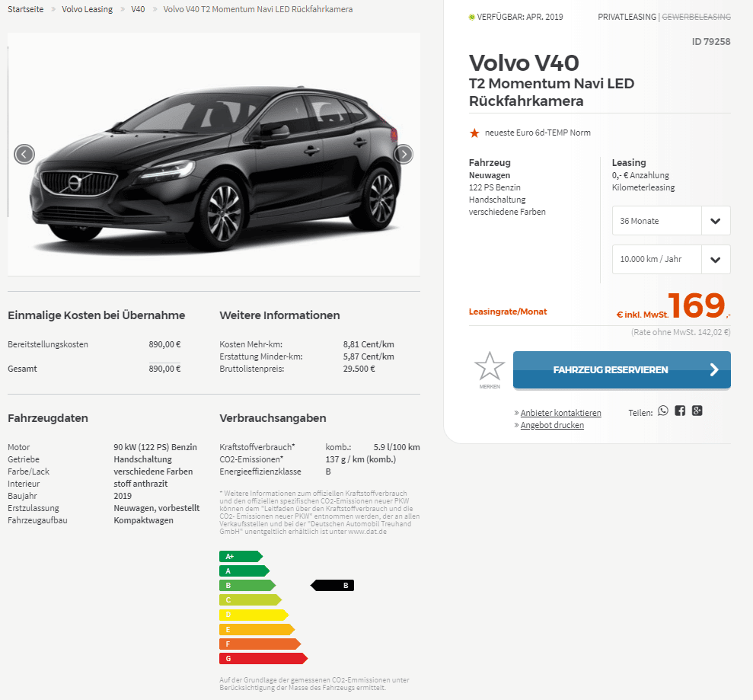This screenshot has width=753, height=700.
Task: Click the Bruttolistenpreis value 29.500 €
Action: point(359,369)
